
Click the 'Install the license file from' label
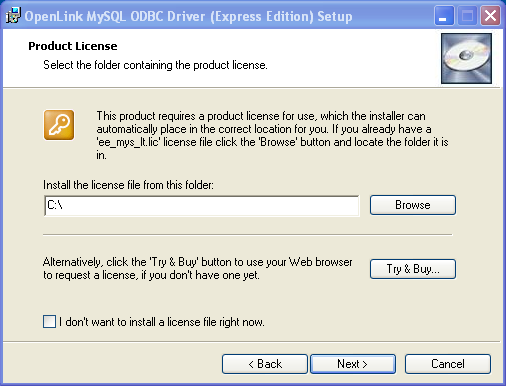point(128,185)
